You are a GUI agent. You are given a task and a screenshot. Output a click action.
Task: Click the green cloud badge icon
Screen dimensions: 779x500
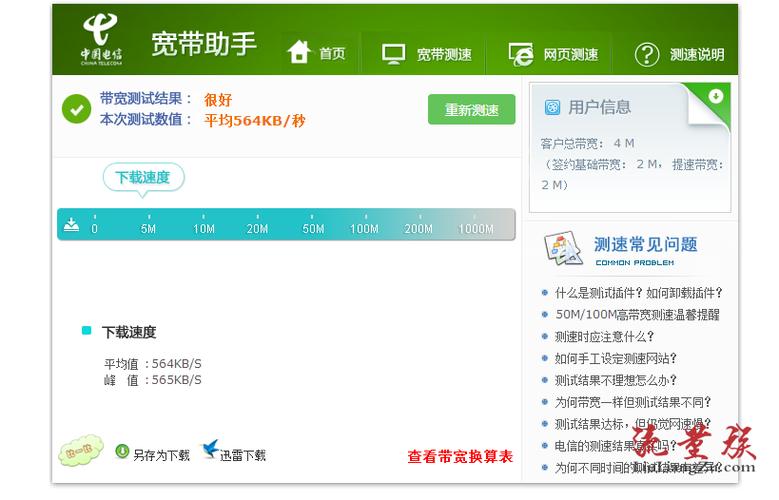81,451
